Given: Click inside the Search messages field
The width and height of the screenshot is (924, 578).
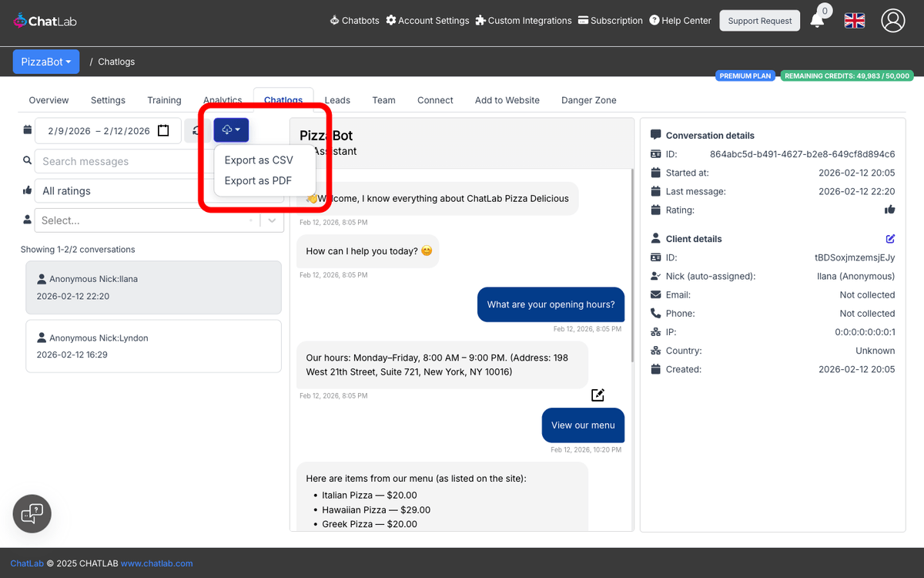Looking at the screenshot, I should pos(115,161).
